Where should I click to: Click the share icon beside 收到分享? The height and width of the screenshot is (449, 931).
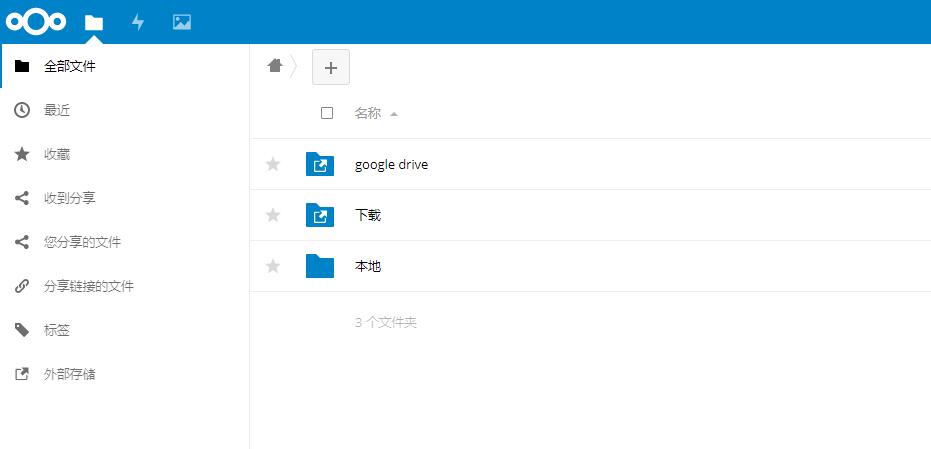(x=22, y=198)
